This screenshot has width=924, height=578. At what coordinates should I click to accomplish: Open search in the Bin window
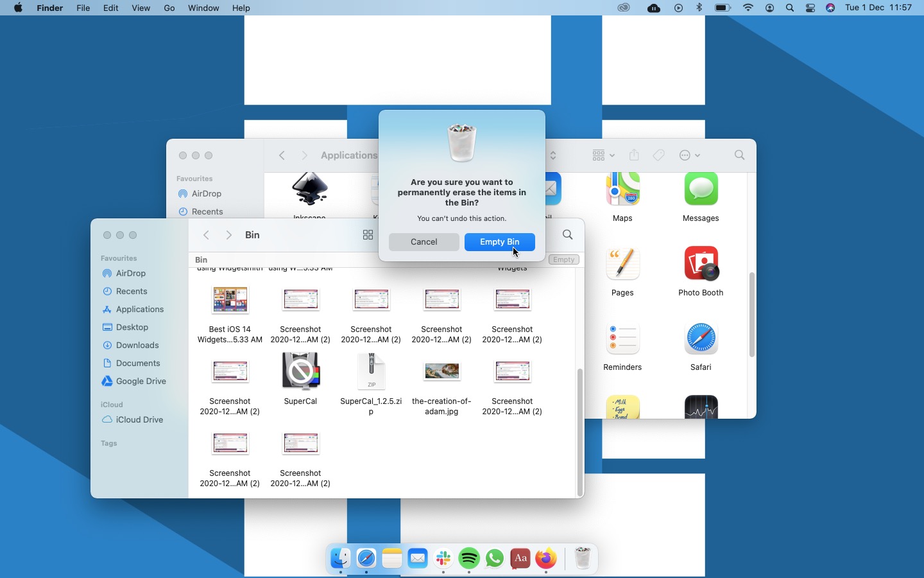tap(568, 235)
